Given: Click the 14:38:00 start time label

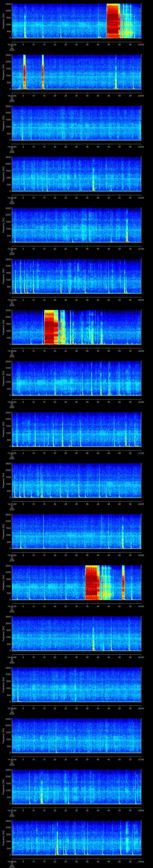Looking at the screenshot, I should (12, 861).
